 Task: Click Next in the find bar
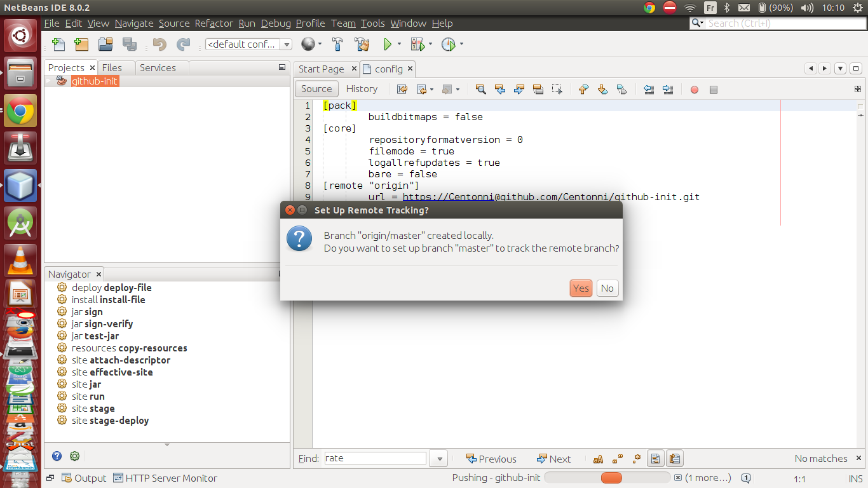(x=553, y=459)
